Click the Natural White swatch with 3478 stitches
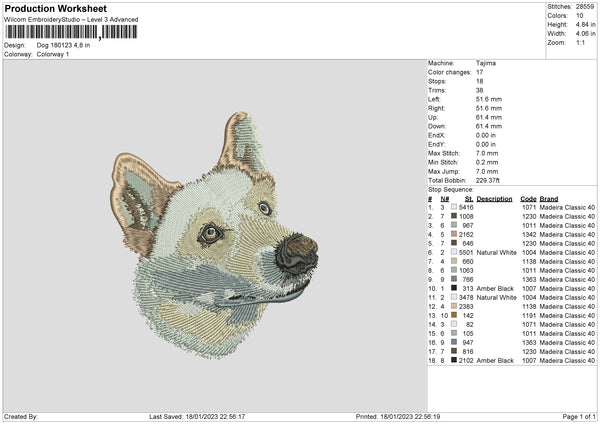This screenshot has width=600, height=424. [x=454, y=297]
